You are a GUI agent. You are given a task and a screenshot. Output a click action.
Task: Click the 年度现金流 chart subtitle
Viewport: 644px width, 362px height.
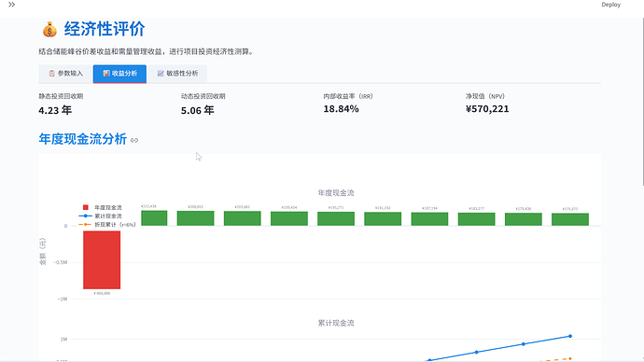click(336, 193)
